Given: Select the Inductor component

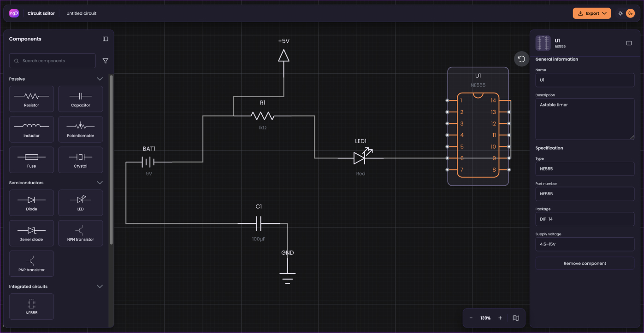Looking at the screenshot, I should pyautogui.click(x=31, y=129).
